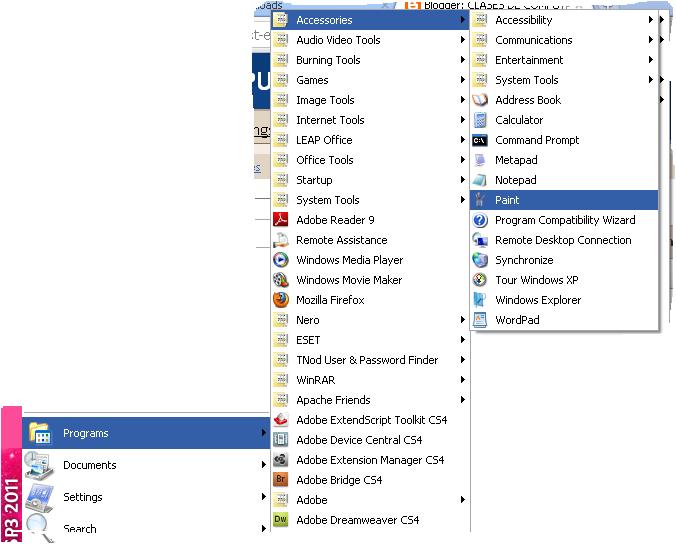Click the Search magnifier icon
Screen dimensions: 676x556
click(39, 528)
